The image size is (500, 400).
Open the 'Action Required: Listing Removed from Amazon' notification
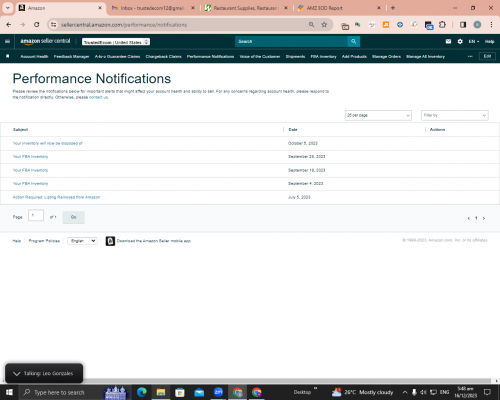click(56, 197)
